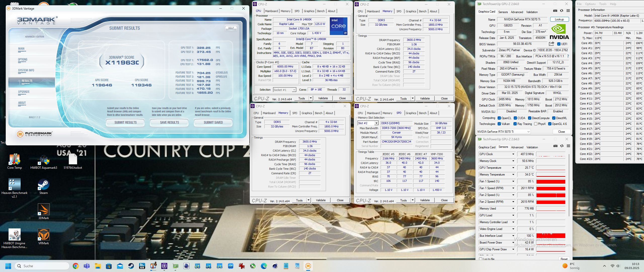644x272 pixels.
Task: Select the 519764.hwbot file on desktop
Action: click(73, 161)
